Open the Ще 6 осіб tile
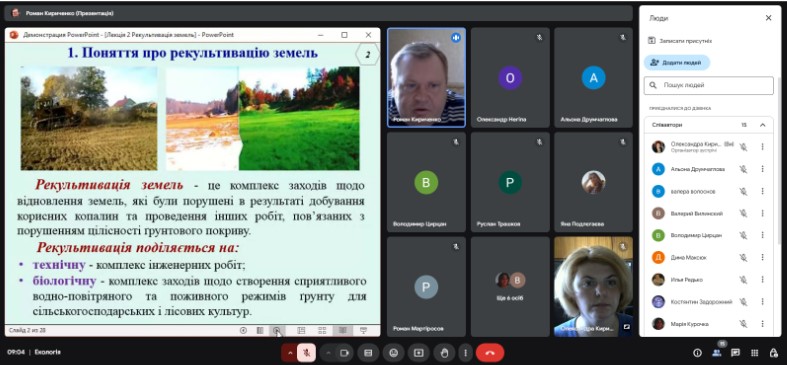 pos(510,286)
